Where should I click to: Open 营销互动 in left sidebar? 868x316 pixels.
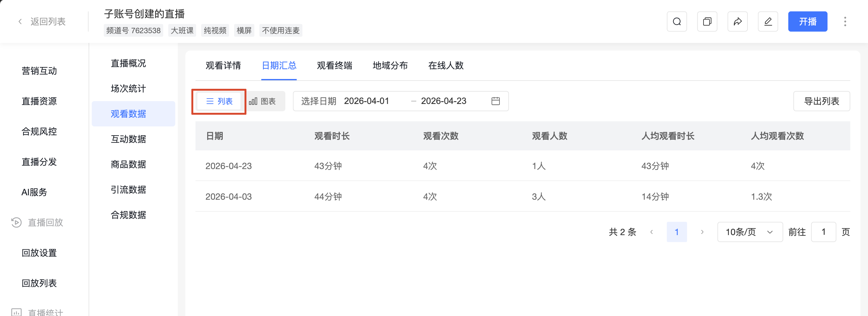39,71
